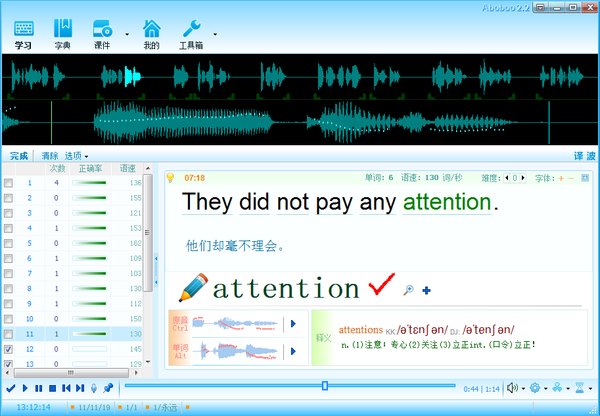Image resolution: width=600 pixels, height=416 pixels.
Task: Click the 正确率 column header
Action: 90,168
